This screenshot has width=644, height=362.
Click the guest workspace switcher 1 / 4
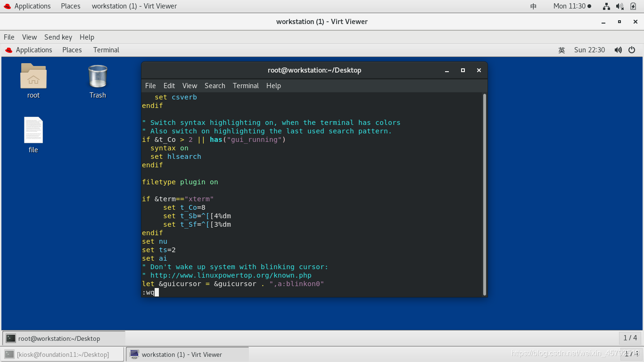click(630, 337)
